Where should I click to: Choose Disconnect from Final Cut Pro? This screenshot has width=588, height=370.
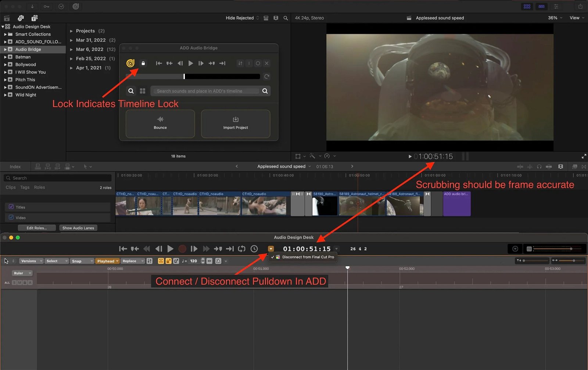[x=303, y=257]
